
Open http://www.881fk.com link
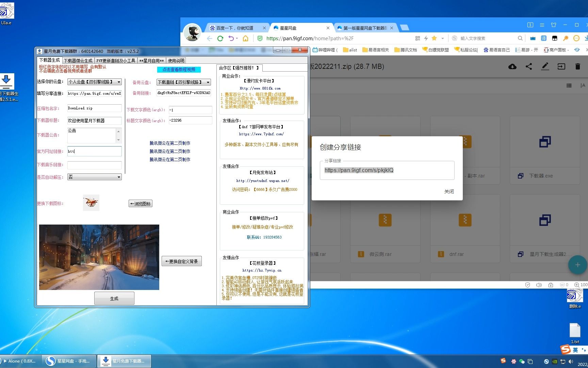[260, 88]
